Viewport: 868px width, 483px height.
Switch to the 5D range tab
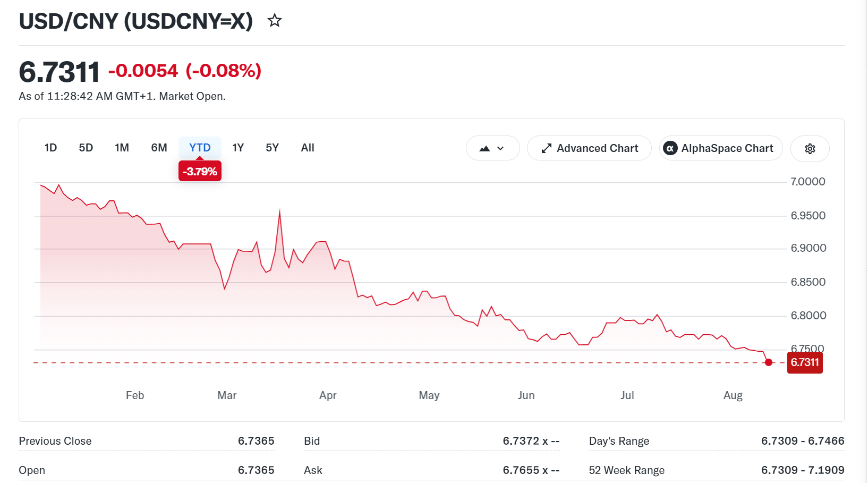click(86, 148)
